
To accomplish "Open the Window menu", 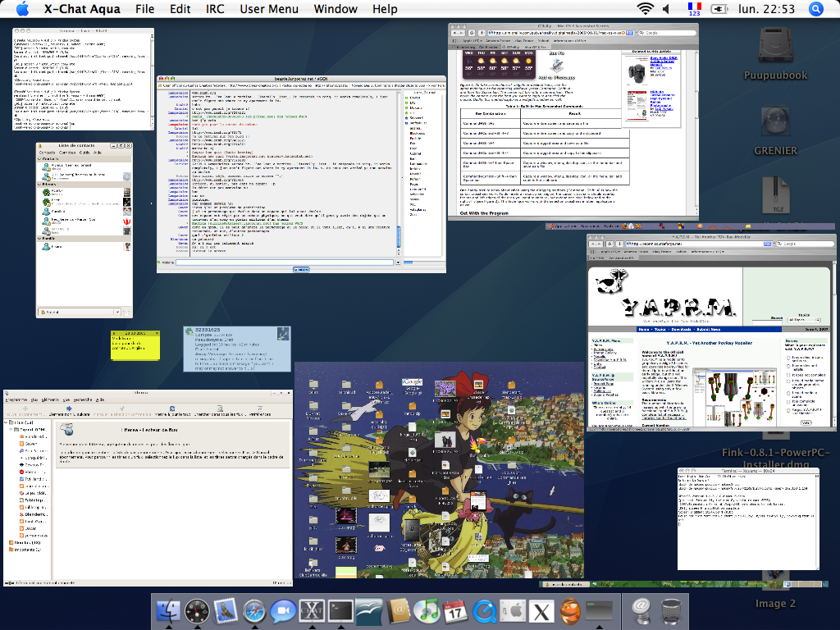I will [x=336, y=8].
